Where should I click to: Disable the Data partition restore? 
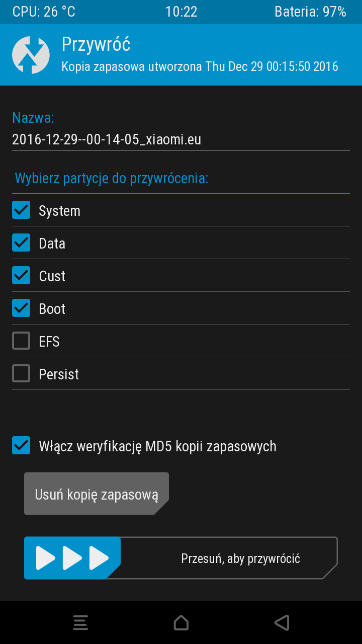pos(21,243)
